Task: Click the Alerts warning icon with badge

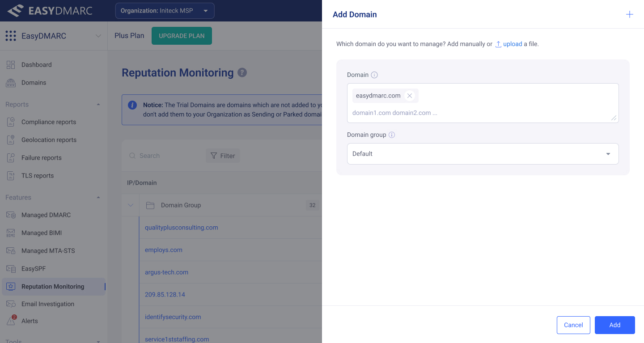Action: coord(11,321)
